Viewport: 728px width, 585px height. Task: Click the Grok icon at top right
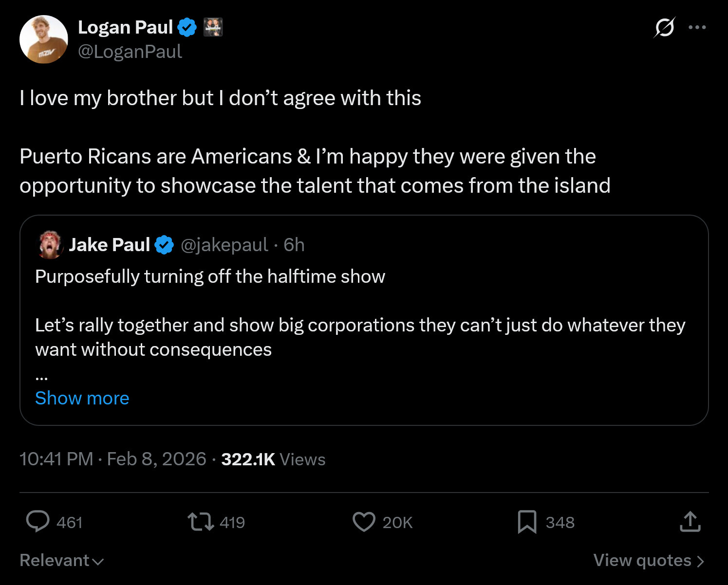664,27
